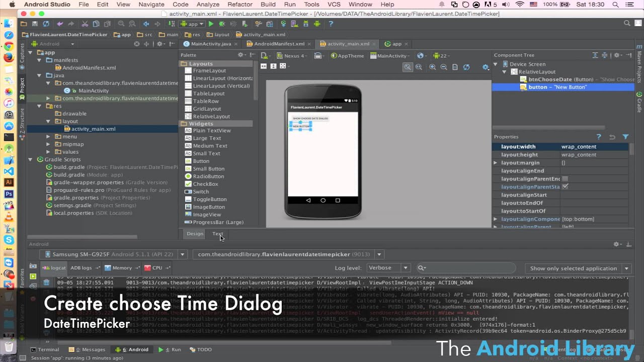Open the Samsung SM-G925F device dropdown
The width and height of the screenshot is (644, 362).
point(113,254)
